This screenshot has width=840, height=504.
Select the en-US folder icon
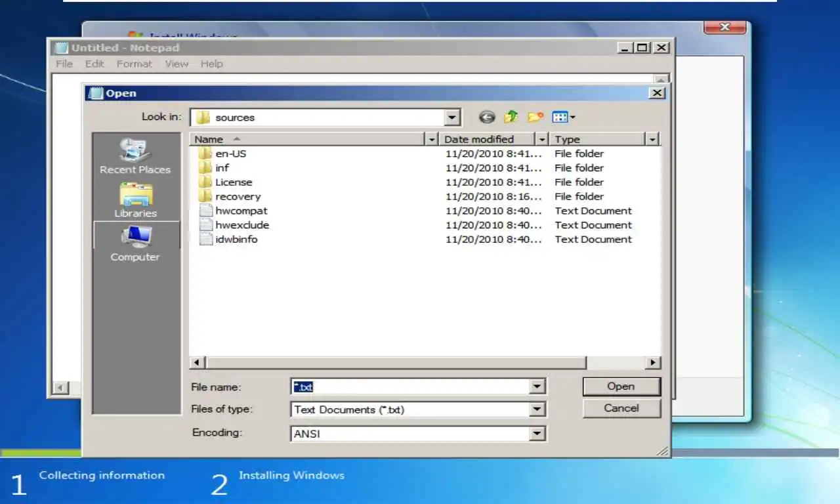(x=205, y=154)
